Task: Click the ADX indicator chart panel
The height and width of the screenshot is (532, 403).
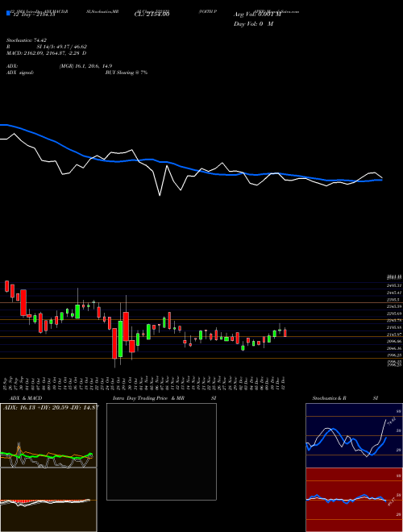Action: coord(48,435)
